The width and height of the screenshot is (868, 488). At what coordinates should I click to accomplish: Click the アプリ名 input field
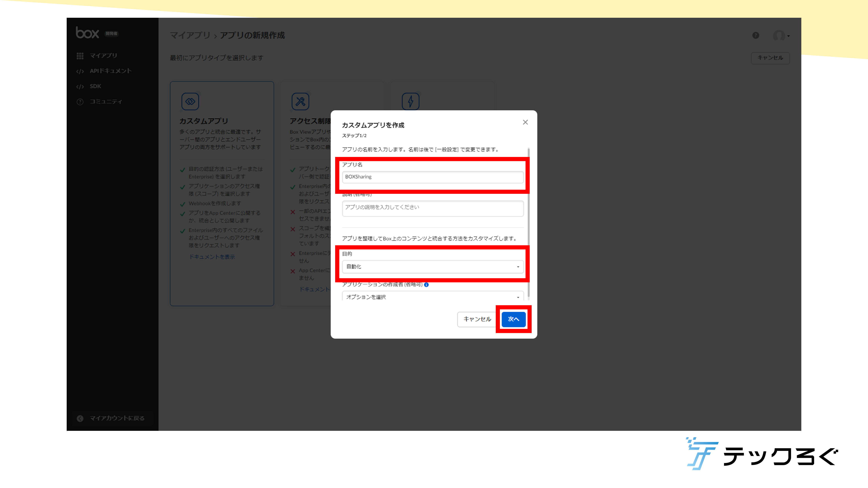click(433, 177)
